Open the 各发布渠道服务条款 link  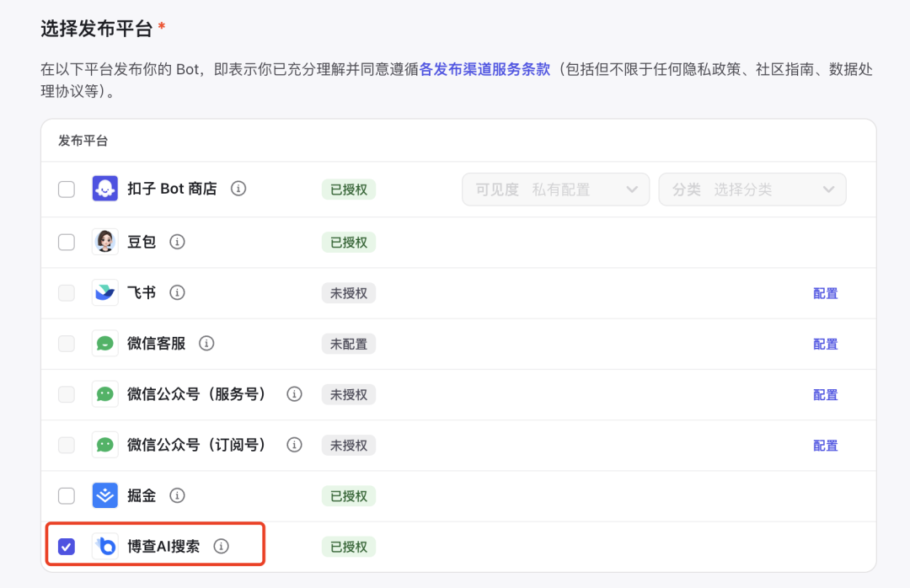pyautogui.click(x=484, y=70)
